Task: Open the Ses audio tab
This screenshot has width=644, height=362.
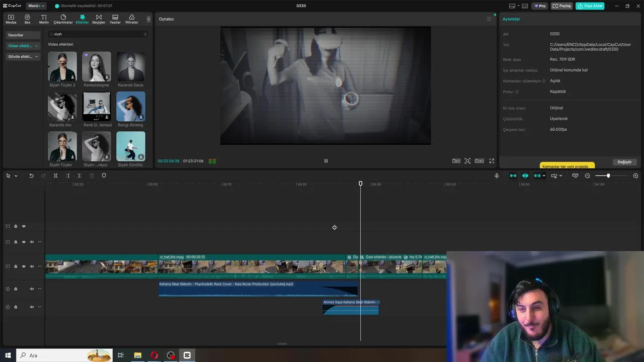Action: click(x=27, y=19)
